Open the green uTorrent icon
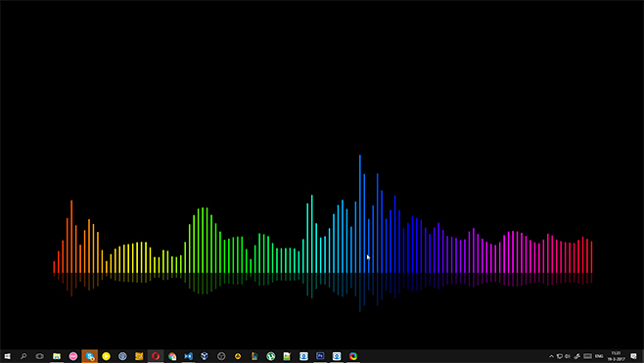The height and width of the screenshot is (363, 644). (271, 356)
